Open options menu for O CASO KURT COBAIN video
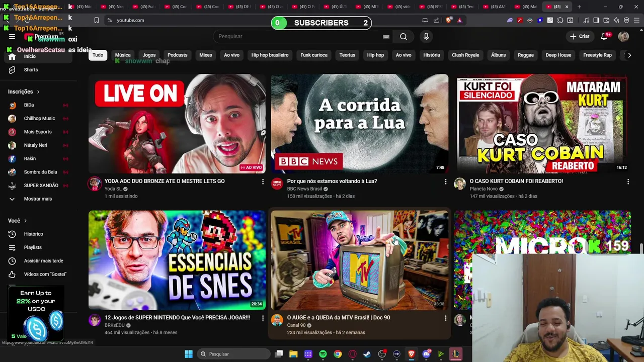The width and height of the screenshot is (644, 362). (x=628, y=182)
